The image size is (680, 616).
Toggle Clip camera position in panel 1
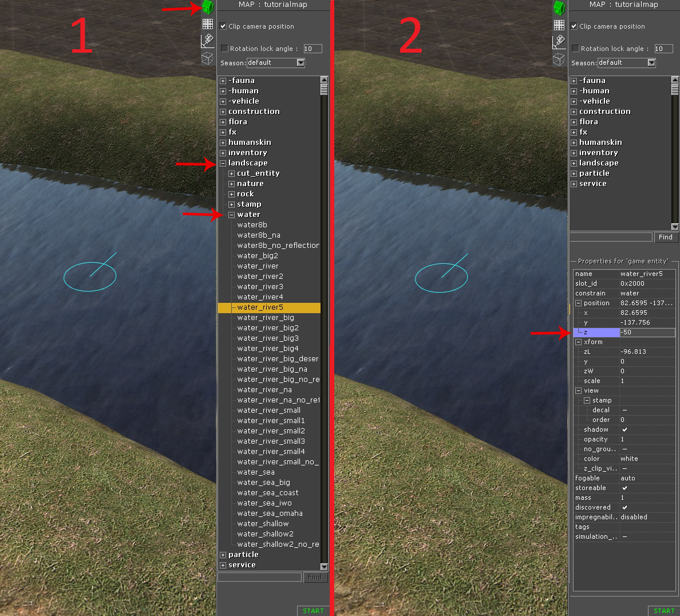pyautogui.click(x=223, y=26)
